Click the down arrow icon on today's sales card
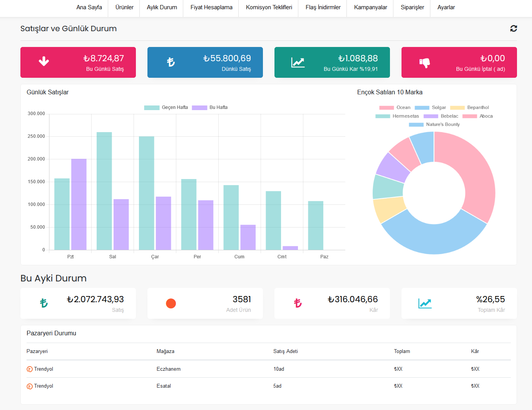Viewport: 532px width, 410px height. click(x=44, y=62)
